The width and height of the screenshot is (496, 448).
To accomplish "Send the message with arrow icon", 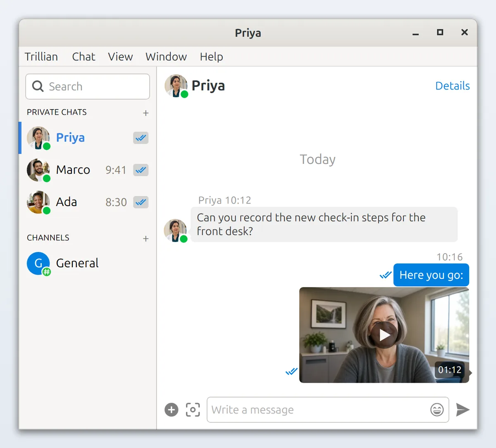I will (x=463, y=410).
